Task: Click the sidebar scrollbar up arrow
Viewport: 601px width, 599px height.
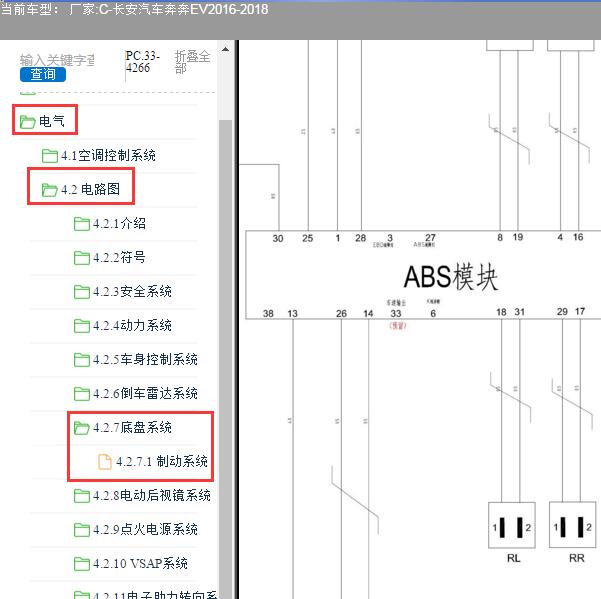Action: pyautogui.click(x=225, y=49)
